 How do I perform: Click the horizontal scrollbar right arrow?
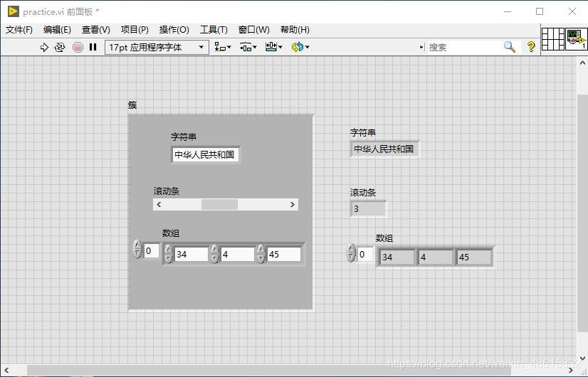pos(571,371)
